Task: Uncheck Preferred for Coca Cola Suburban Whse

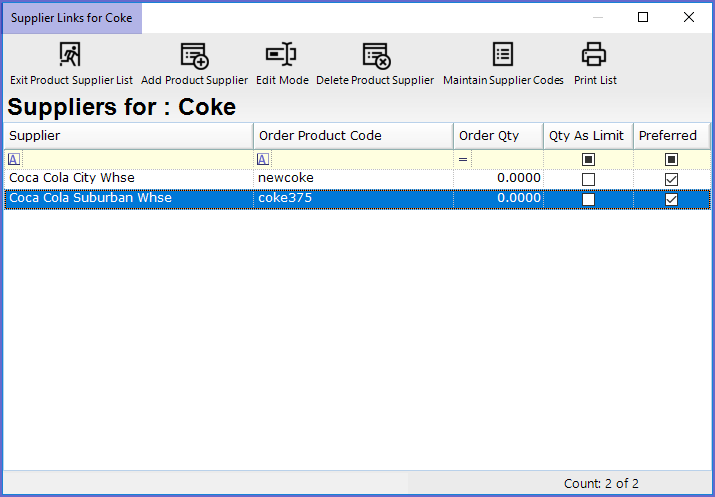Action: point(671,199)
